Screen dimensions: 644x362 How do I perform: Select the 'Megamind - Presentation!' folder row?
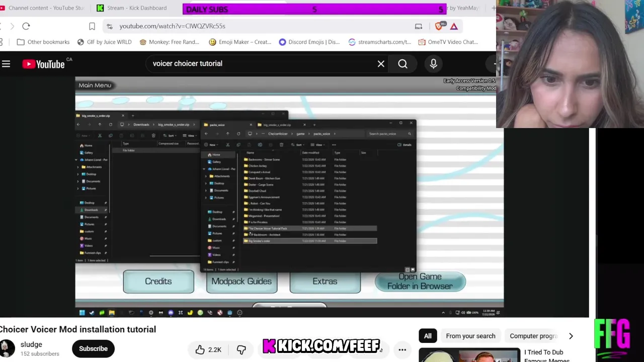(x=309, y=216)
